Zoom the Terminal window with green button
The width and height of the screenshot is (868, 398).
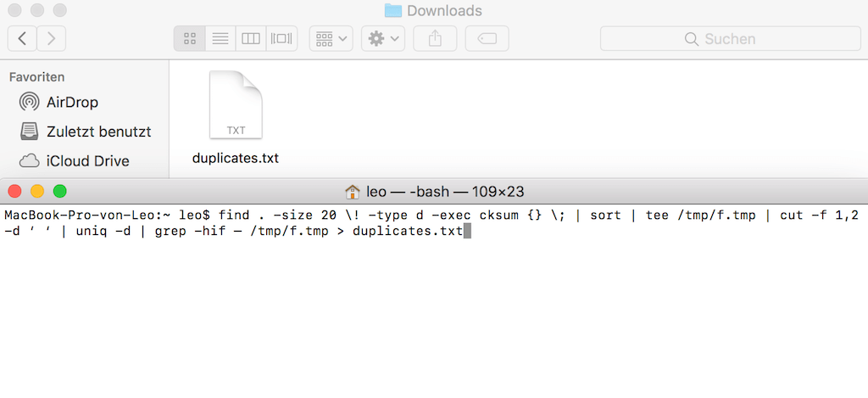[x=60, y=192]
